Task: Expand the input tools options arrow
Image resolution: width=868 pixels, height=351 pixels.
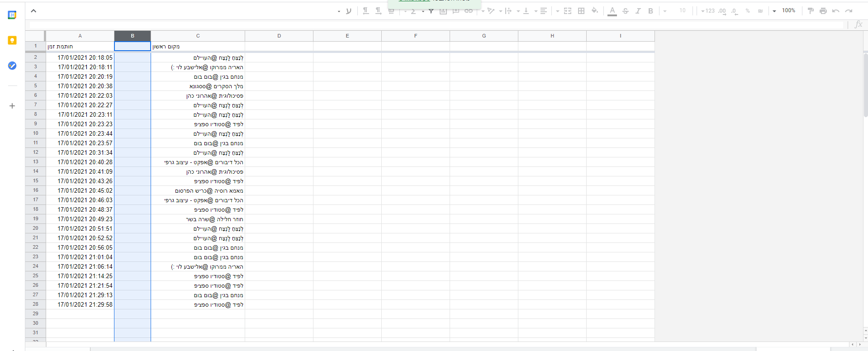Action: (339, 11)
